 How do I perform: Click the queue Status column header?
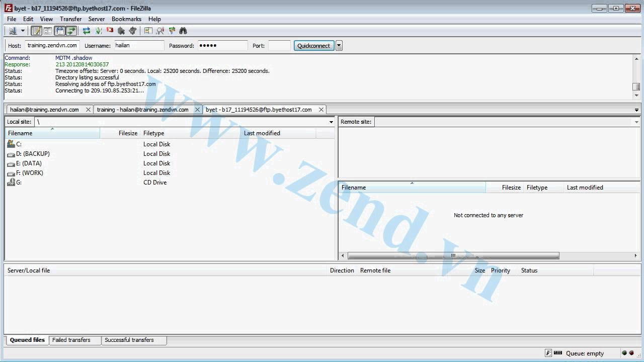[x=556, y=270]
